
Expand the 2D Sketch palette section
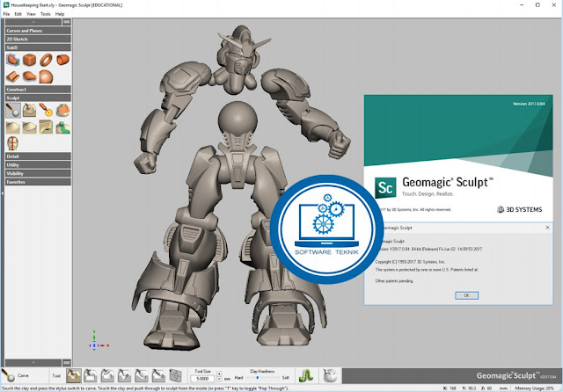point(38,39)
